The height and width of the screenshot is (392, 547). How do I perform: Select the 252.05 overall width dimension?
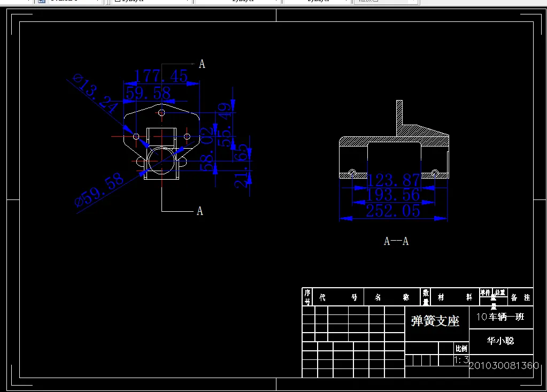[x=393, y=211]
